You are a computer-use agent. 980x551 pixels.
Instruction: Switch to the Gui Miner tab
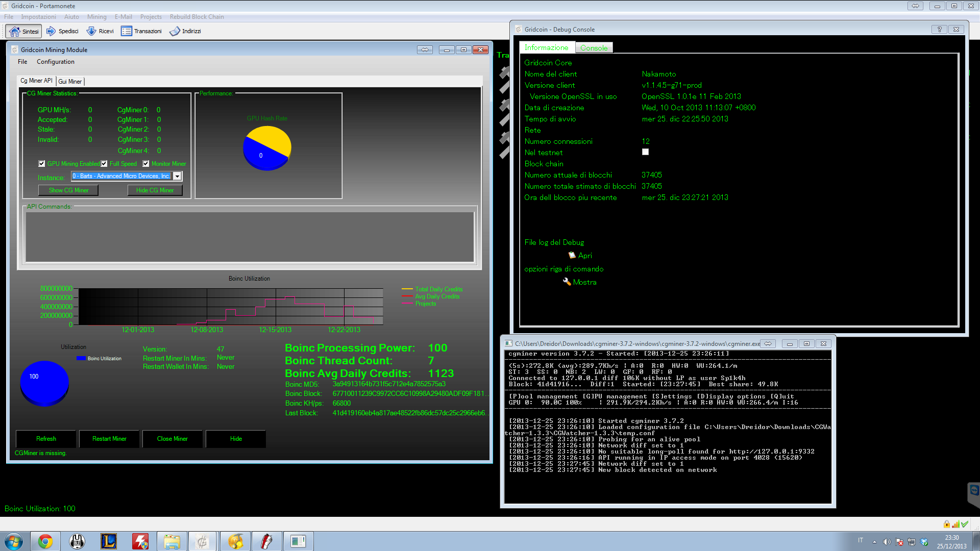pos(70,82)
